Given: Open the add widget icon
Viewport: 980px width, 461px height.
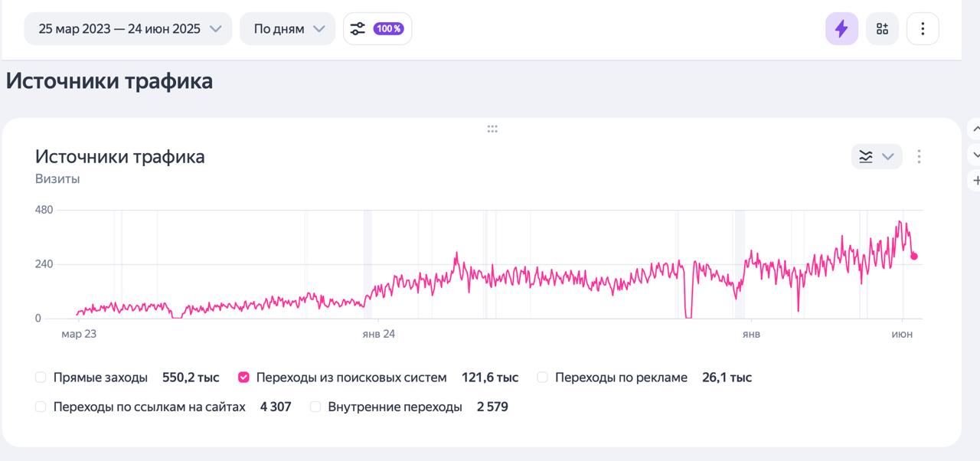Looking at the screenshot, I should tap(882, 28).
